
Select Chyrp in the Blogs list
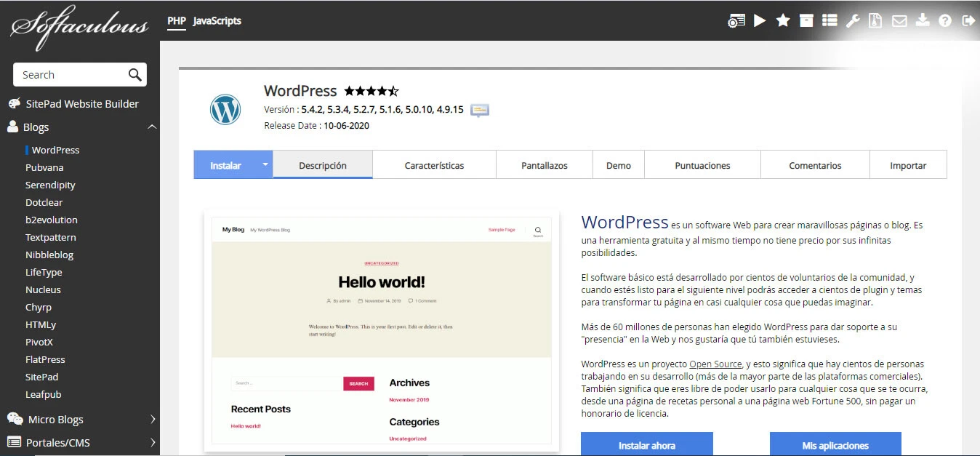[x=39, y=307]
